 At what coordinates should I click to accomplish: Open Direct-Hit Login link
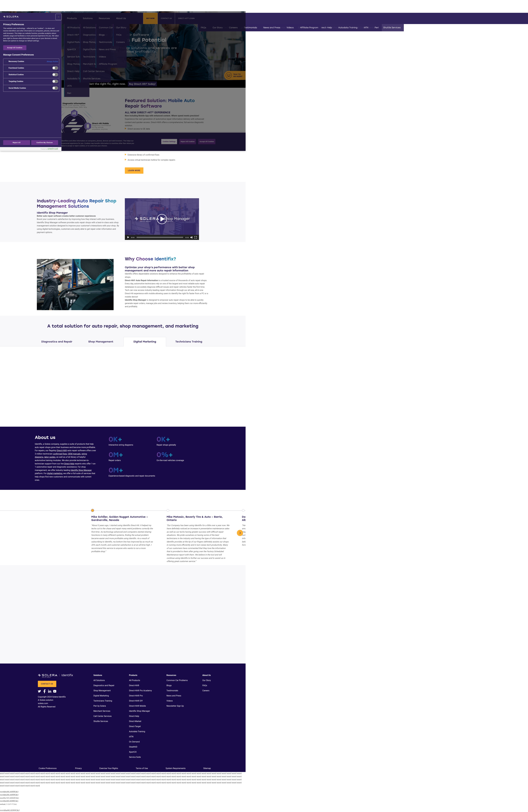pos(186,18)
